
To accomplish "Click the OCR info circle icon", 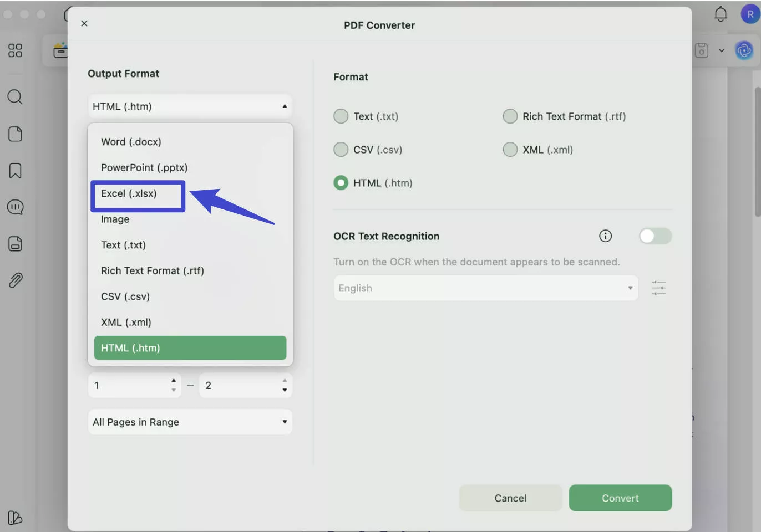I will tap(605, 236).
